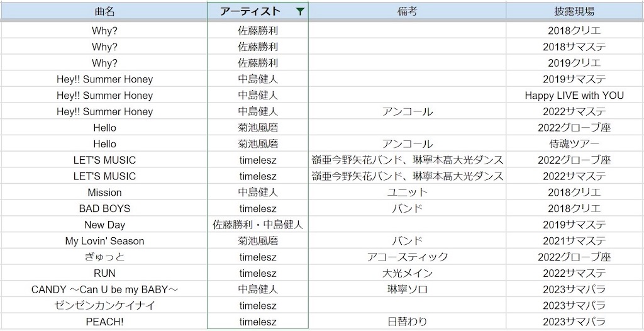Select the 大光メイン remark cell
The image size is (644, 331).
(x=407, y=274)
